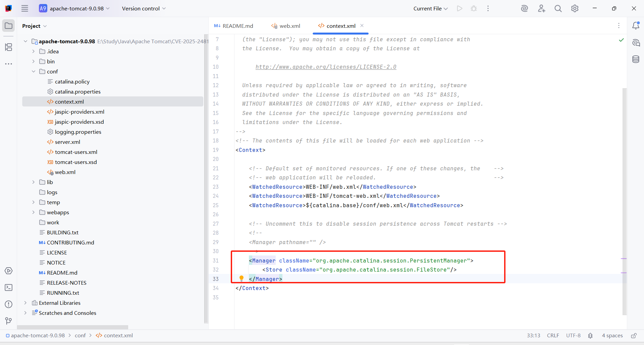Image resolution: width=644 pixels, height=345 pixels.
Task: Open Search Everywhere magnifier icon
Action: 558,8
